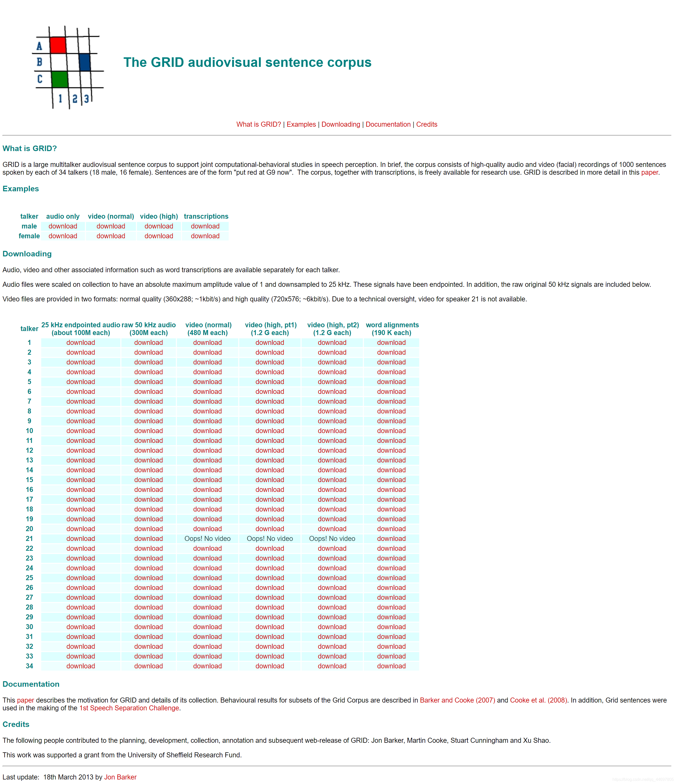Download talker 27 25 kHz endpointed audio
Image resolution: width=676 pixels, height=784 pixels.
point(81,597)
